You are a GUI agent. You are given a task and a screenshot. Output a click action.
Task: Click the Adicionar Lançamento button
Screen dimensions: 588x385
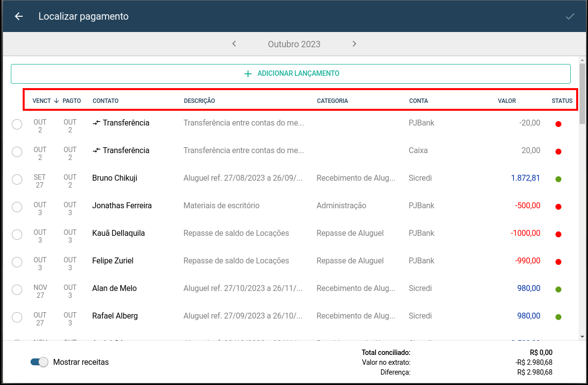click(291, 74)
